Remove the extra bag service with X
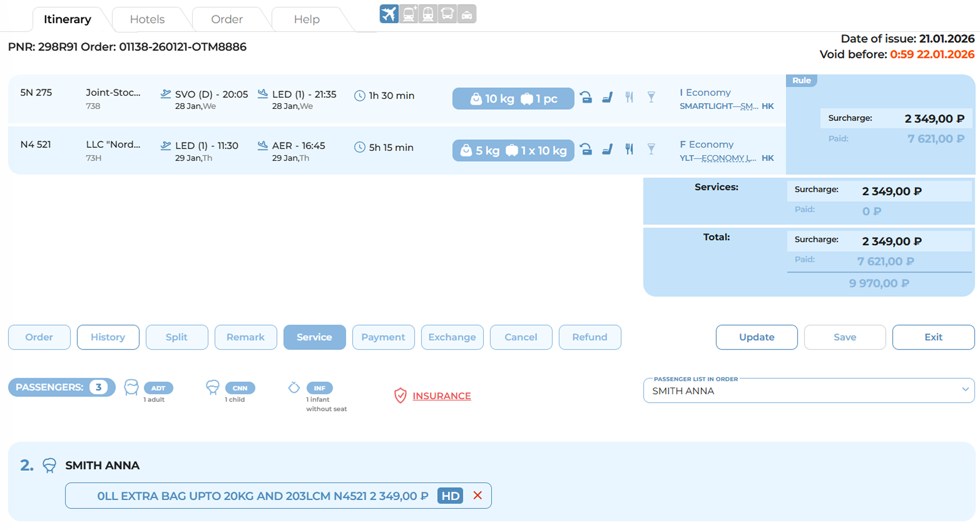This screenshot has width=980, height=530. pyautogui.click(x=477, y=495)
